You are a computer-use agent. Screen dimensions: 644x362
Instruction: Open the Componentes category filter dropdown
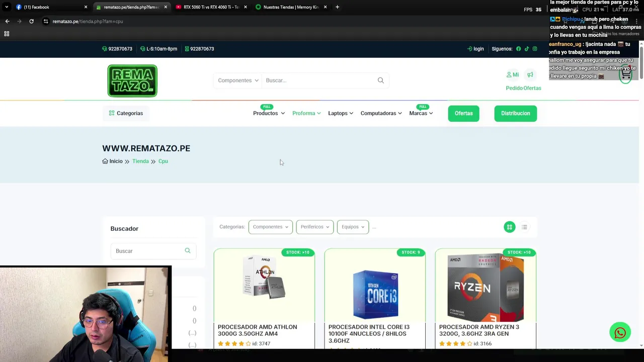point(270,227)
